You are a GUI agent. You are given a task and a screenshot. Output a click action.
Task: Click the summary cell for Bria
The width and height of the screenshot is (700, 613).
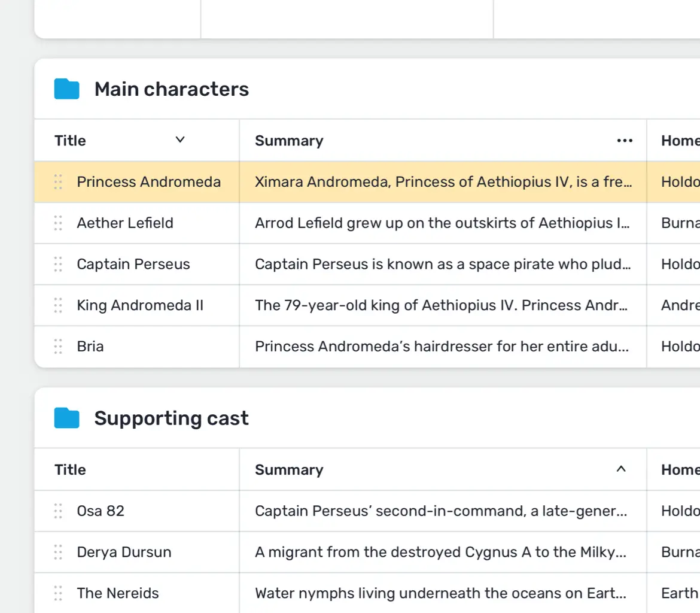(x=442, y=347)
